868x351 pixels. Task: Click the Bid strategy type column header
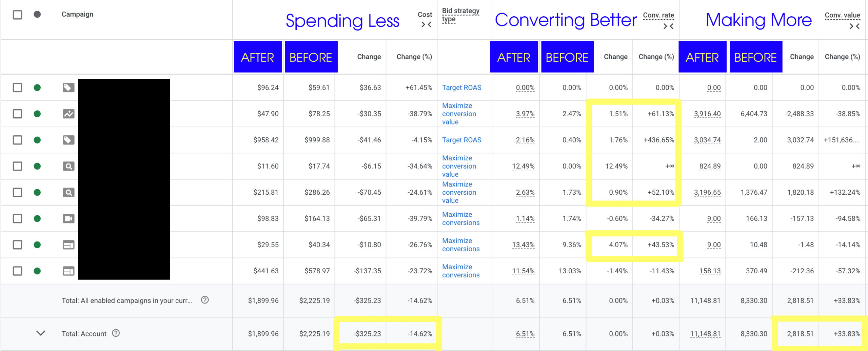(x=460, y=15)
